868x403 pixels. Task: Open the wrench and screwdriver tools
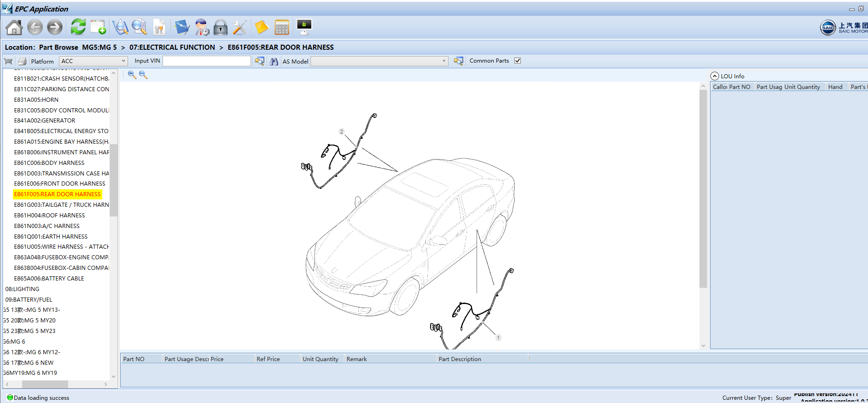click(239, 27)
